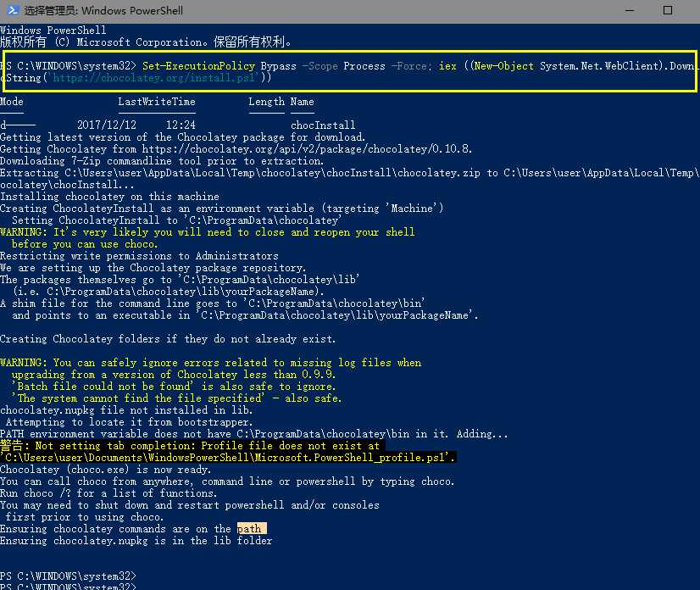Click the 'Name' column header
The width and height of the screenshot is (700, 590).
pyautogui.click(x=303, y=102)
